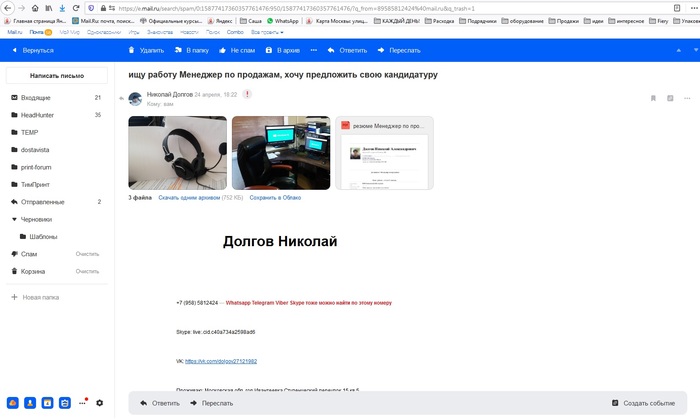Screen dimensions: 700x419
Task: Open the headset photo attachment
Action: click(x=178, y=153)
